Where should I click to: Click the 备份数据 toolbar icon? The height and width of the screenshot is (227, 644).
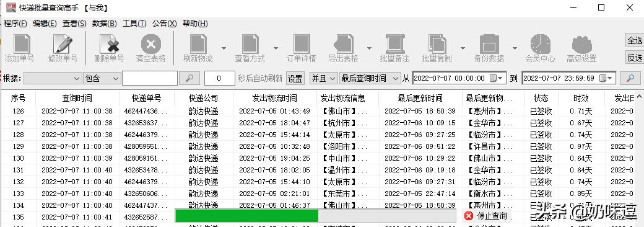489,44
